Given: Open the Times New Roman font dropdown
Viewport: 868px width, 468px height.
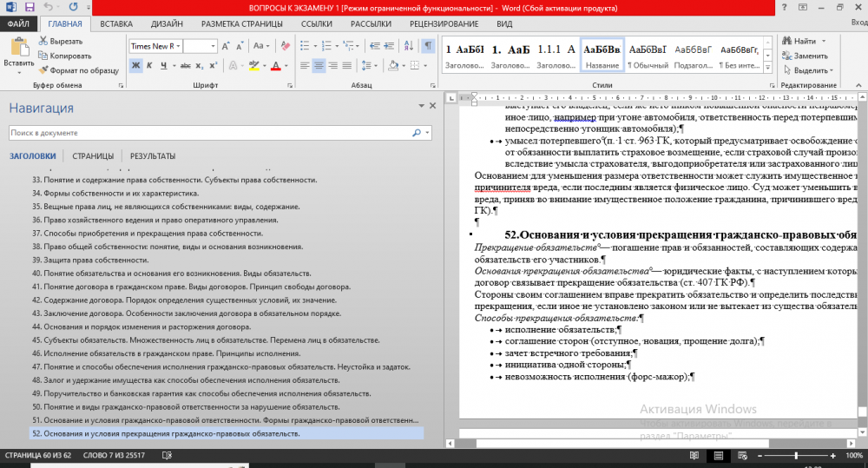Looking at the screenshot, I should click(x=178, y=46).
